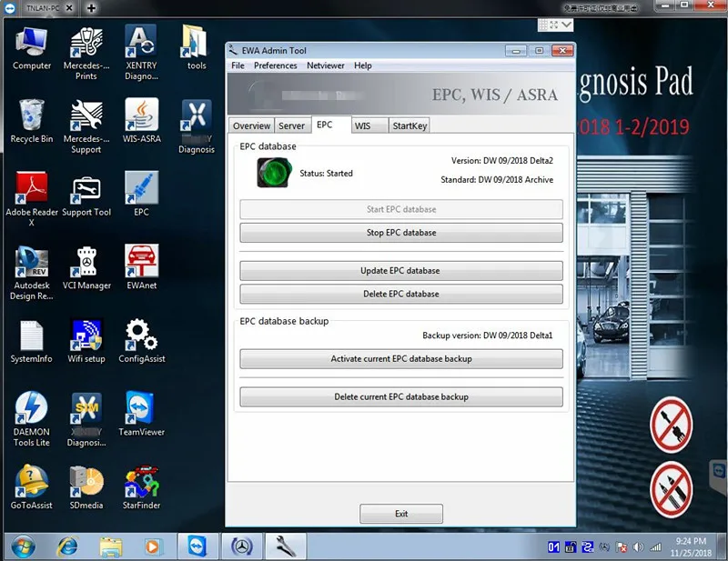
Task: Expand the remote session toolbar chevron
Action: point(566,25)
